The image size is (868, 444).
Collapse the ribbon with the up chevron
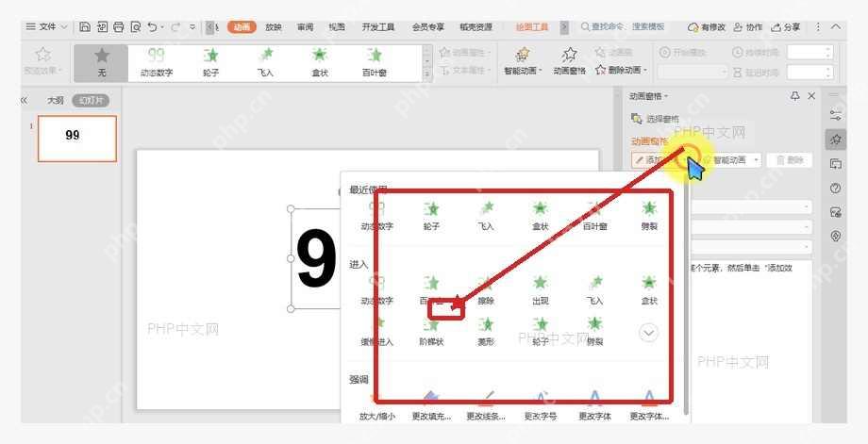pos(836,26)
